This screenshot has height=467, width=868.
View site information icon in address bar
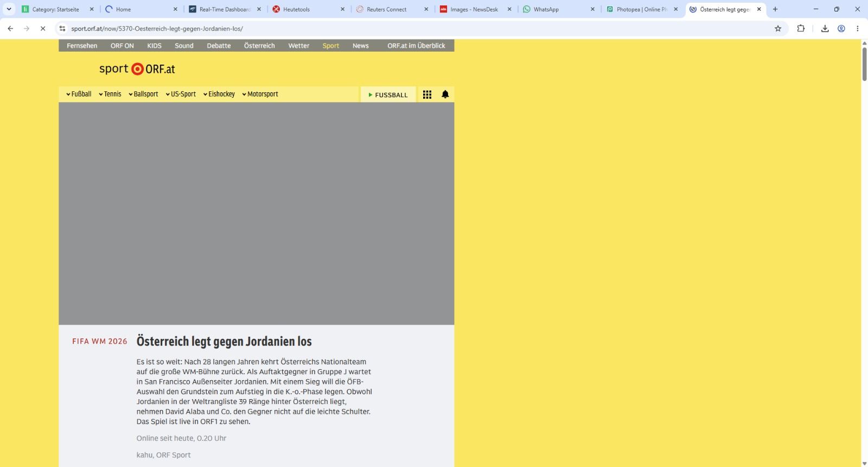(62, 28)
